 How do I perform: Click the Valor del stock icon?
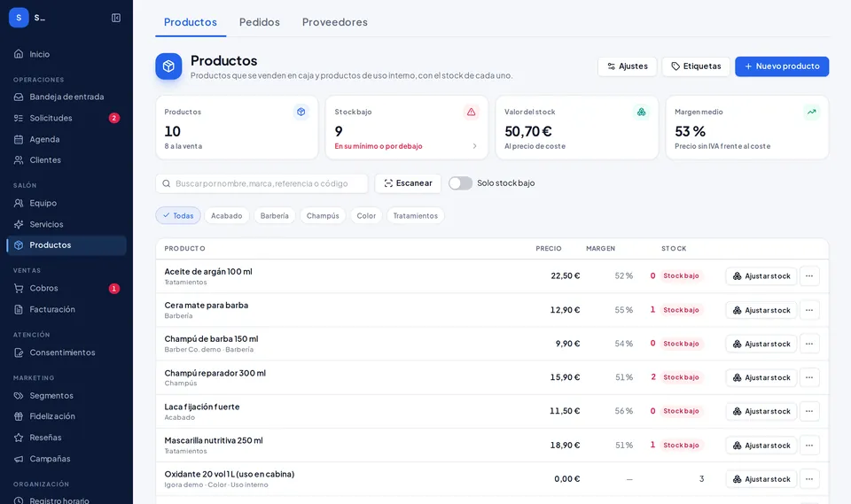(641, 112)
